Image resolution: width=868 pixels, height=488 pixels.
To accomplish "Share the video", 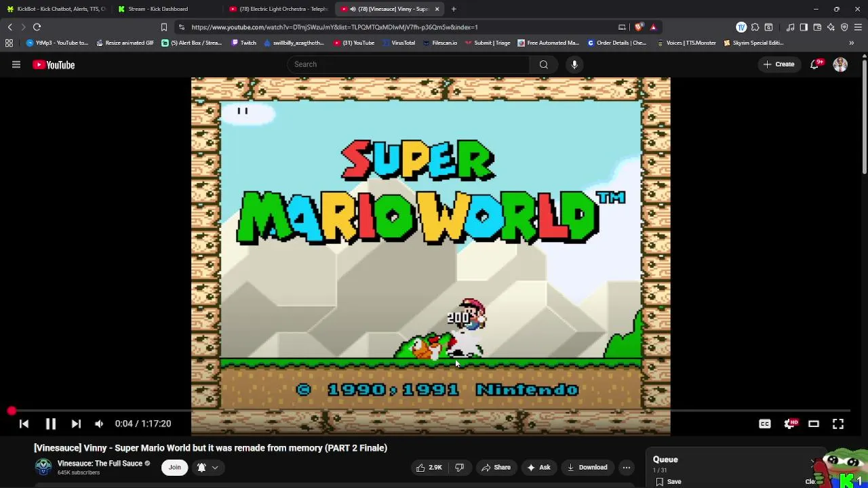I will [496, 467].
